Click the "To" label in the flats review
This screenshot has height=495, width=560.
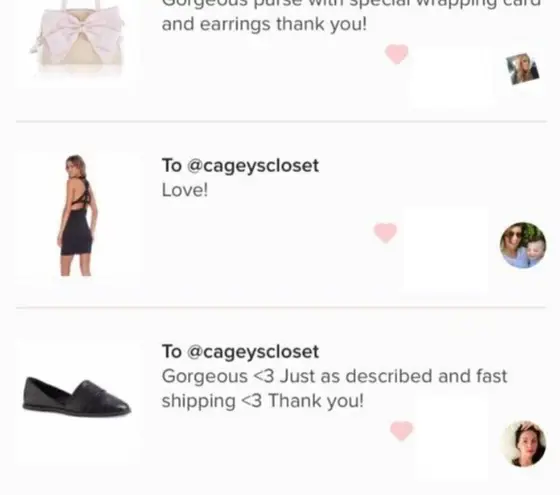point(172,351)
